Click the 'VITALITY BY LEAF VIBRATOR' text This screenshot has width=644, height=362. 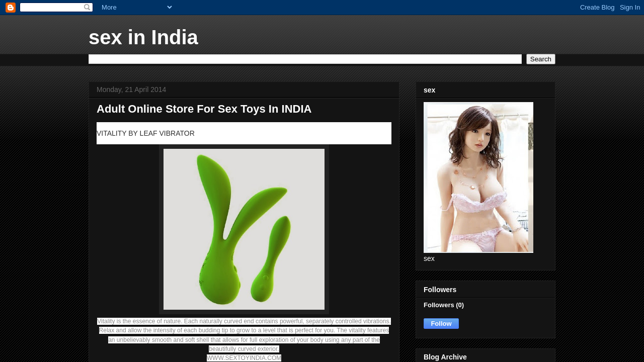pyautogui.click(x=145, y=133)
